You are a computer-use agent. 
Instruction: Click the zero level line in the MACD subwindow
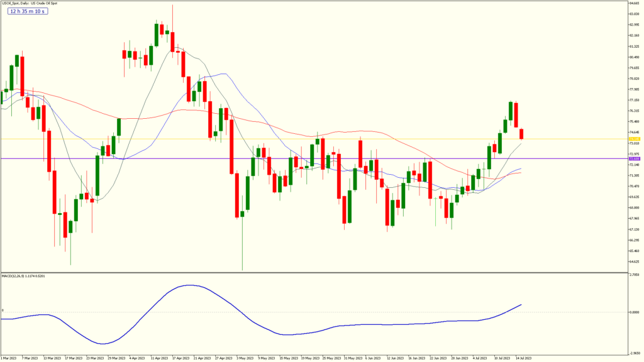(x=314, y=312)
